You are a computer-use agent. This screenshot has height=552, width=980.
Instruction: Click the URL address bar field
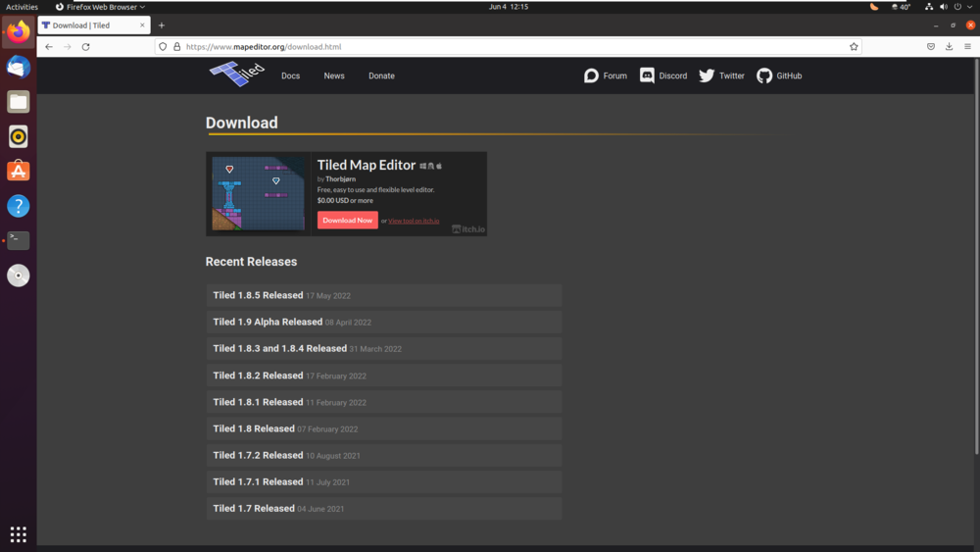pyautogui.click(x=508, y=47)
